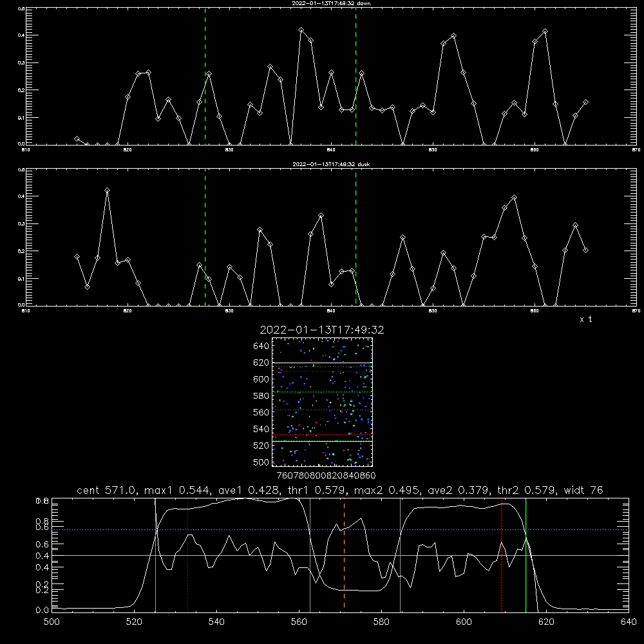The height and width of the screenshot is (644, 644).
Task: Click the red dotted line near 610 in pixel image
Action: click(322, 372)
